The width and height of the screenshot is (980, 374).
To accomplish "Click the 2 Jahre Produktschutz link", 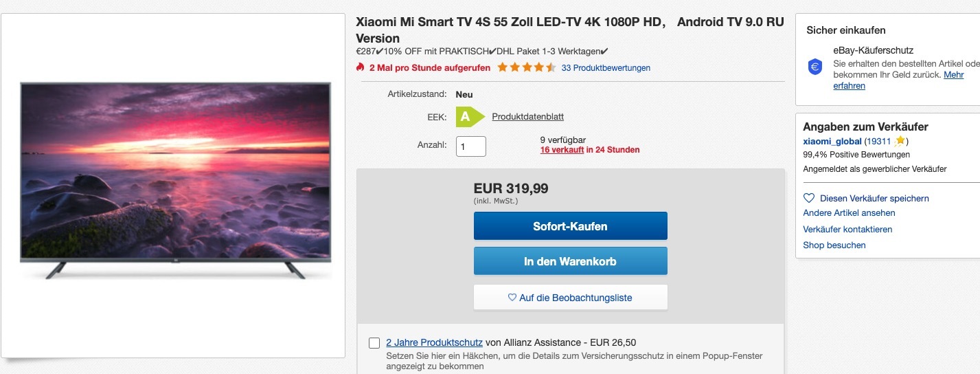I will [434, 342].
